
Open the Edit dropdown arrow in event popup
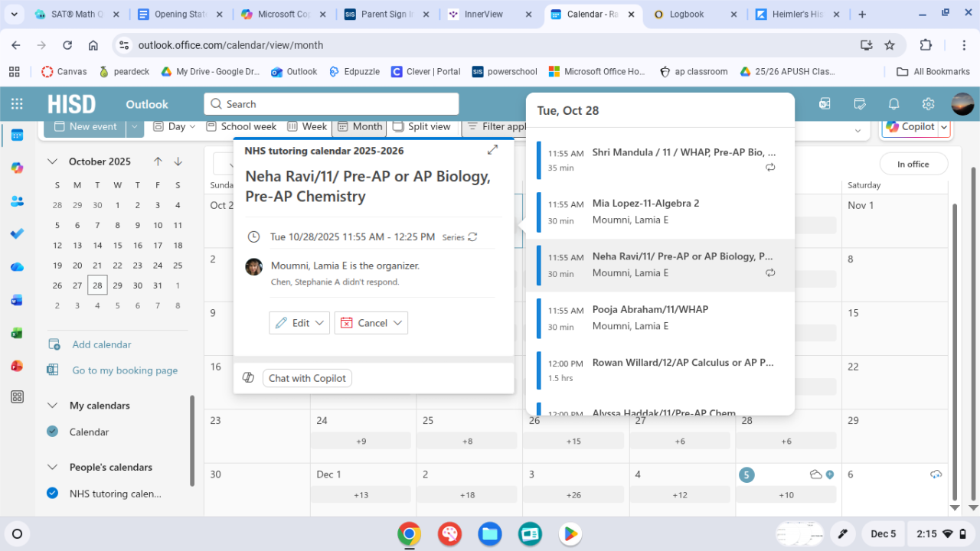[x=320, y=323]
